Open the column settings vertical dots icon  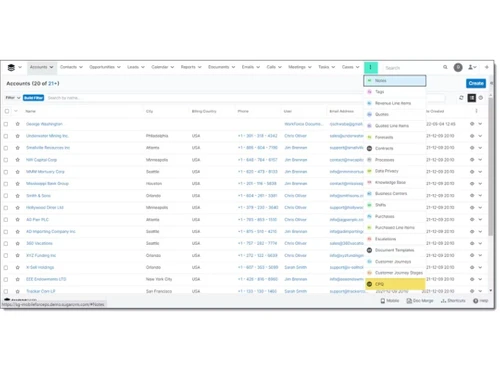476,111
